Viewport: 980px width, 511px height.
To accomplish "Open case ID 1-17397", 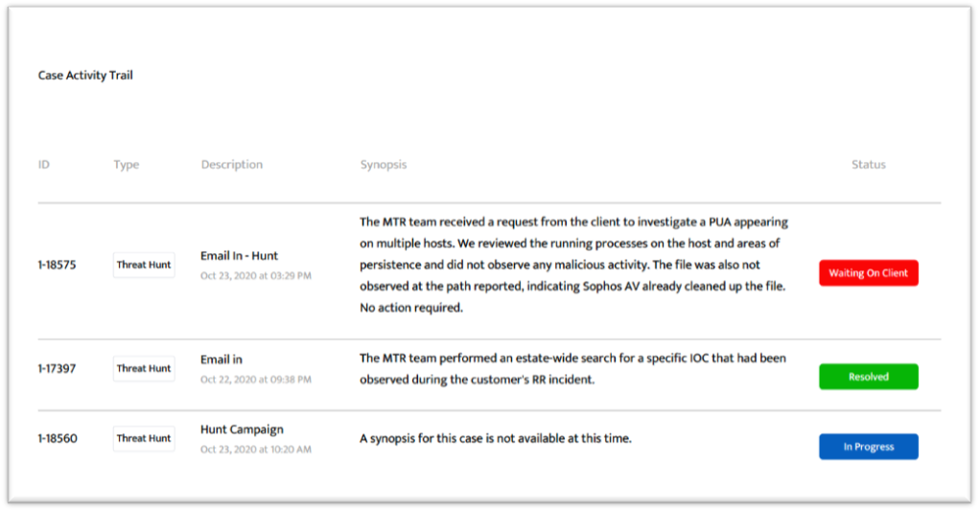I will point(58,368).
